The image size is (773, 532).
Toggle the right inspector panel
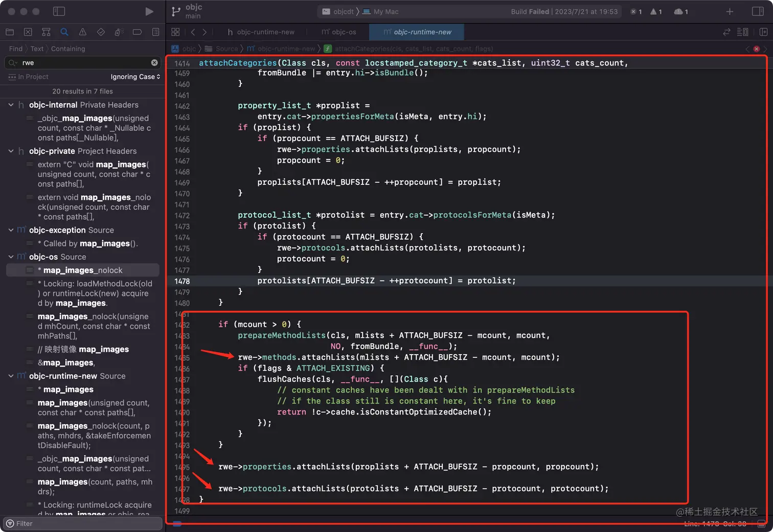tap(758, 11)
